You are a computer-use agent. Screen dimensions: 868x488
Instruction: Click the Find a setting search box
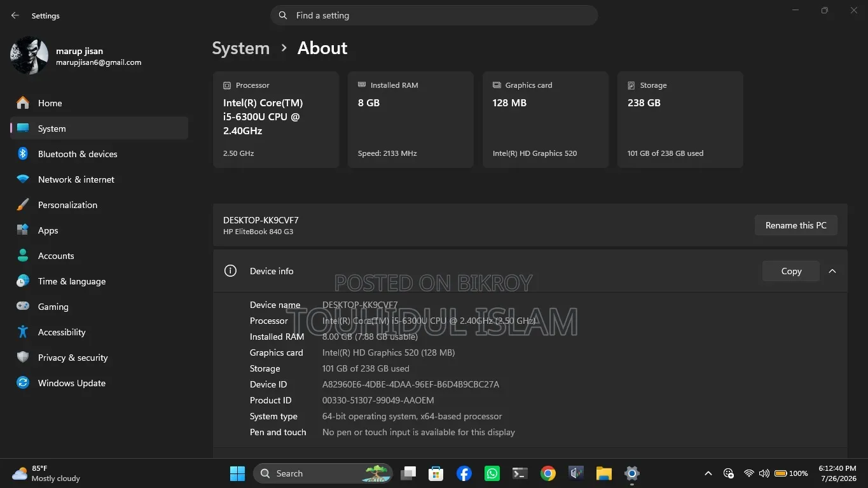coord(434,15)
